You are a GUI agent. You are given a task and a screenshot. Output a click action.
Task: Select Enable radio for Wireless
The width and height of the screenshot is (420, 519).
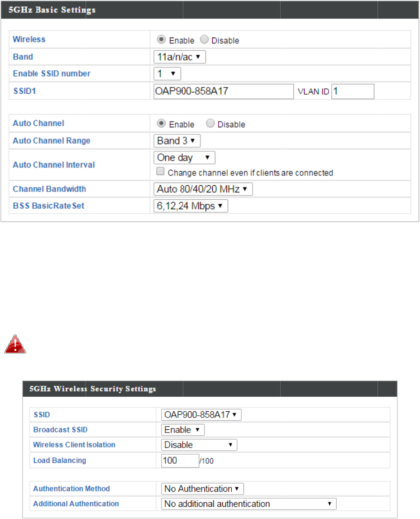click(161, 40)
